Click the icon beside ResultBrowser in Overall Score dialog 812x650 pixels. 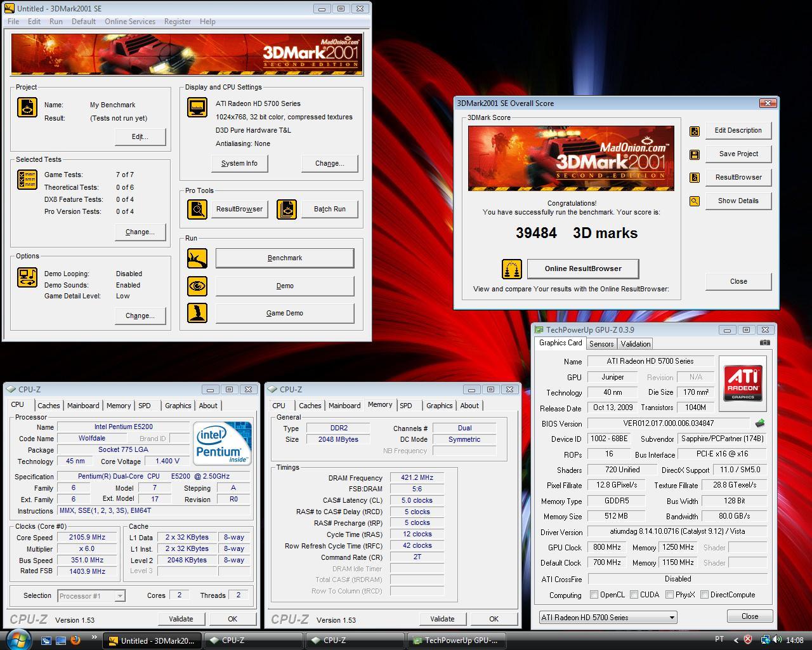(x=695, y=178)
